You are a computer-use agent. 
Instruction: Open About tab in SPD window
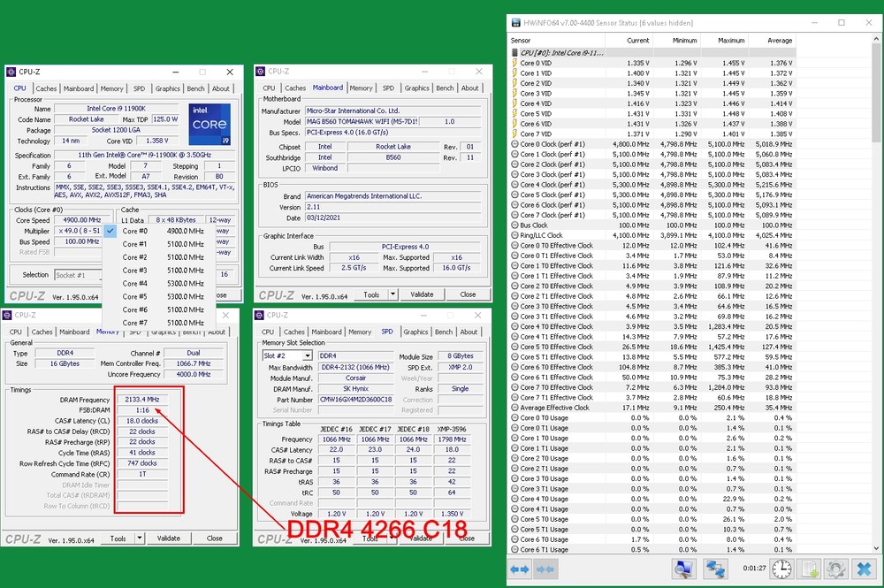[469, 332]
